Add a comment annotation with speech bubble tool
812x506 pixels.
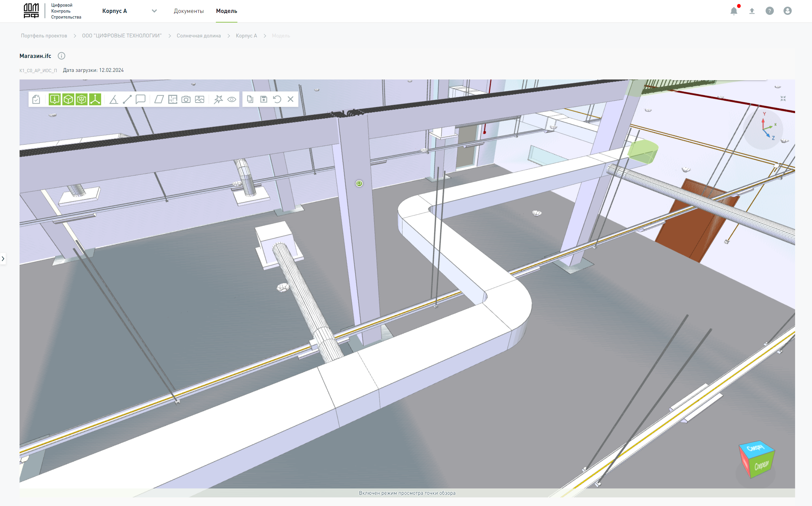(140, 99)
